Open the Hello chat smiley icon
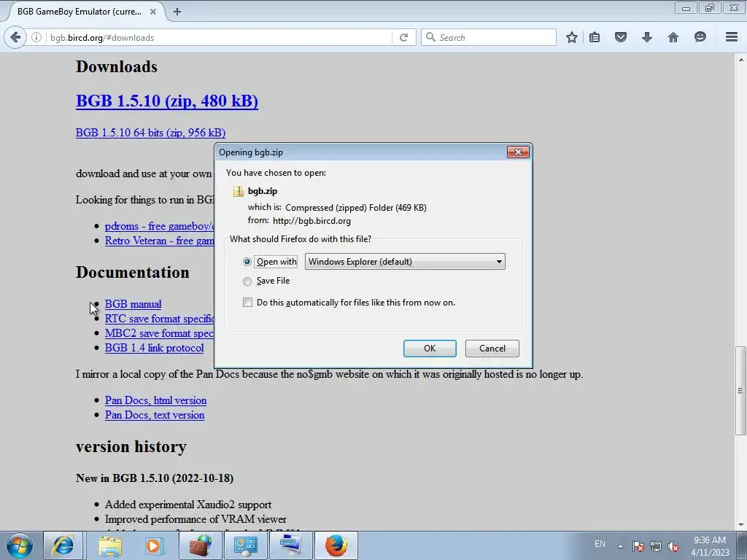 pos(700,37)
